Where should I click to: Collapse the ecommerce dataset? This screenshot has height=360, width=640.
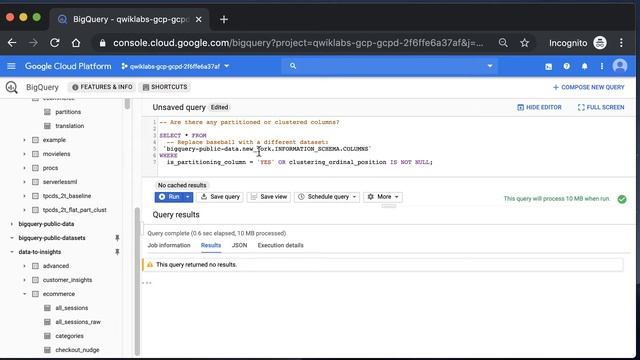[x=24, y=294]
